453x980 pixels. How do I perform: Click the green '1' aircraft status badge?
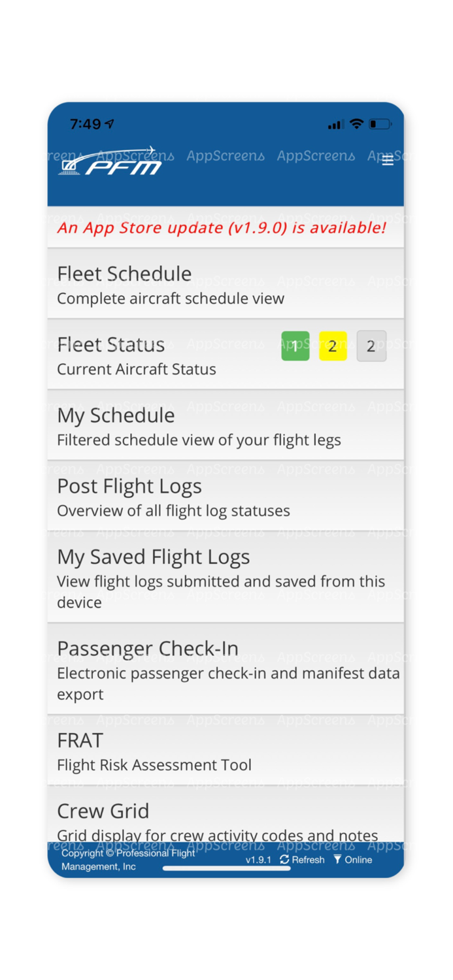coord(295,346)
